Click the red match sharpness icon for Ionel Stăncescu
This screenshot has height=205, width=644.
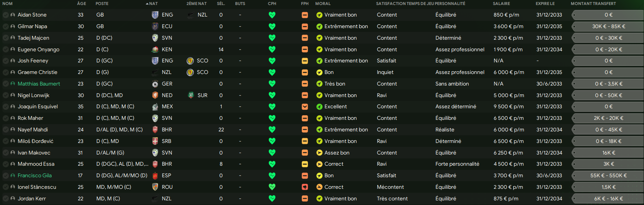click(305, 187)
